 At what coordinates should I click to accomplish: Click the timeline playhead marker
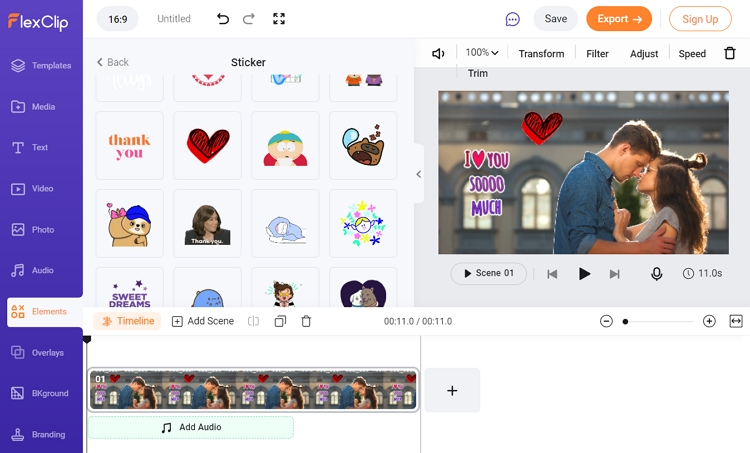pos(87,340)
